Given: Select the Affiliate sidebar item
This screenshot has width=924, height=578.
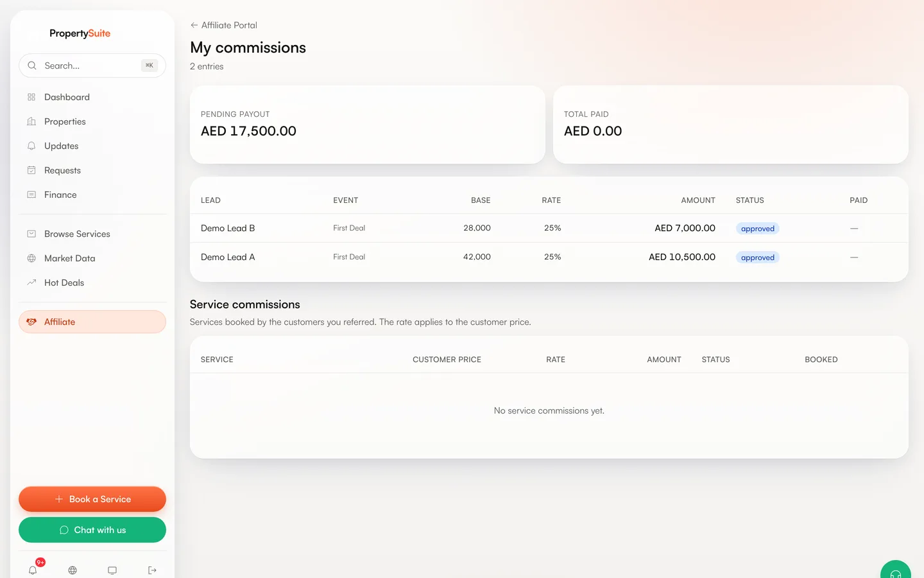Looking at the screenshot, I should (92, 322).
